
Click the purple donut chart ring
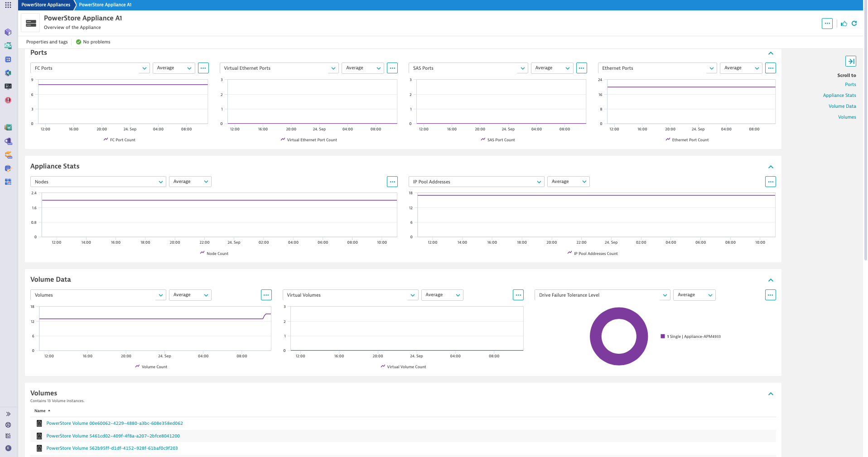pyautogui.click(x=596, y=337)
